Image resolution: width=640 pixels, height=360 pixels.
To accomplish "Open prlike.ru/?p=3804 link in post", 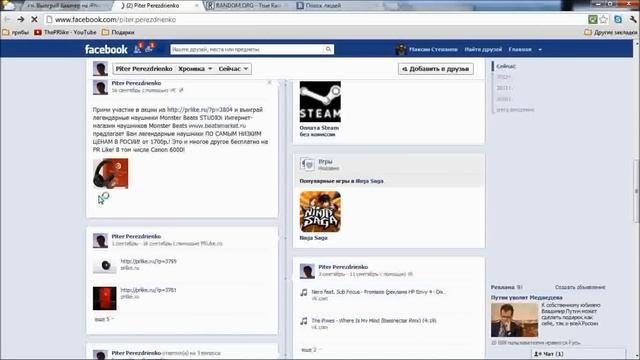I will pyautogui.click(x=200, y=110).
